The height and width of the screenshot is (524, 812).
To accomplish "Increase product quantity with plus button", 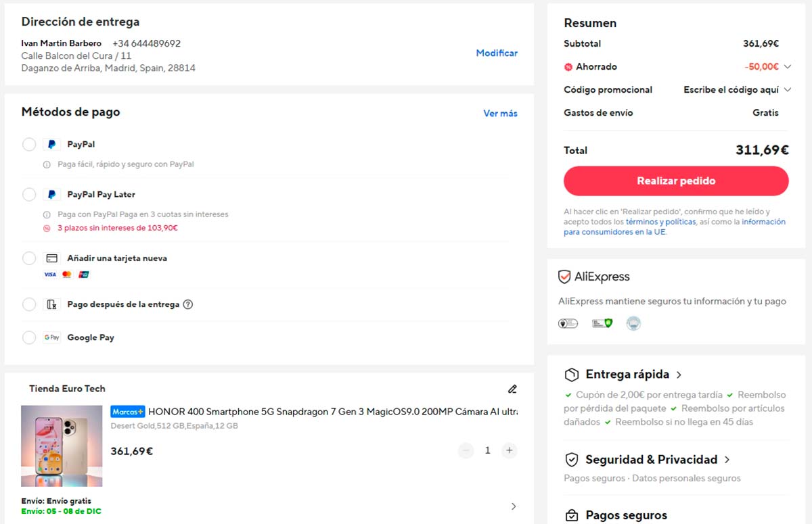I will tap(510, 450).
